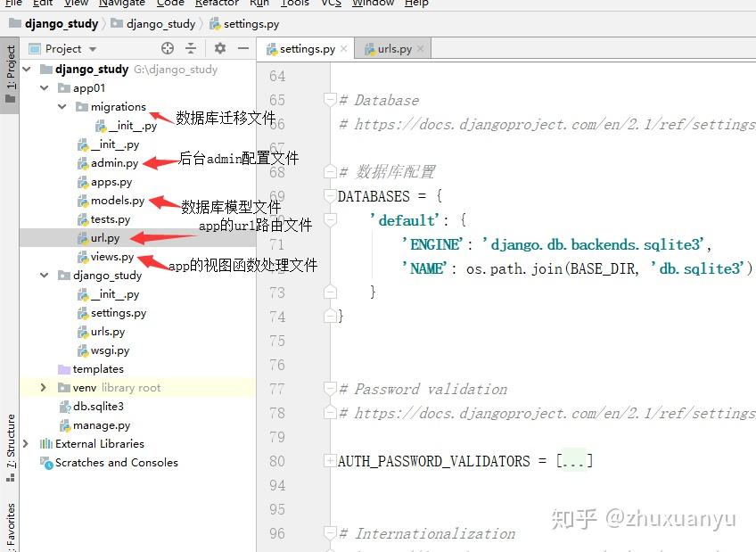This screenshot has width=756, height=552.
Task: Open the VCS menu
Action: click(331, 4)
